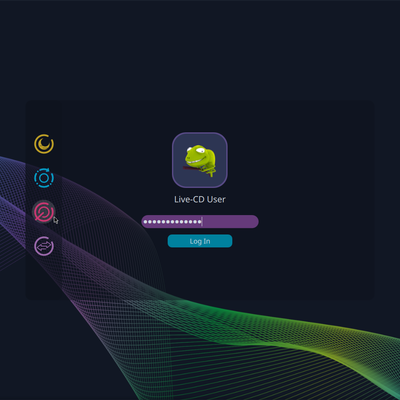Select the chameleon user avatar

[200, 160]
